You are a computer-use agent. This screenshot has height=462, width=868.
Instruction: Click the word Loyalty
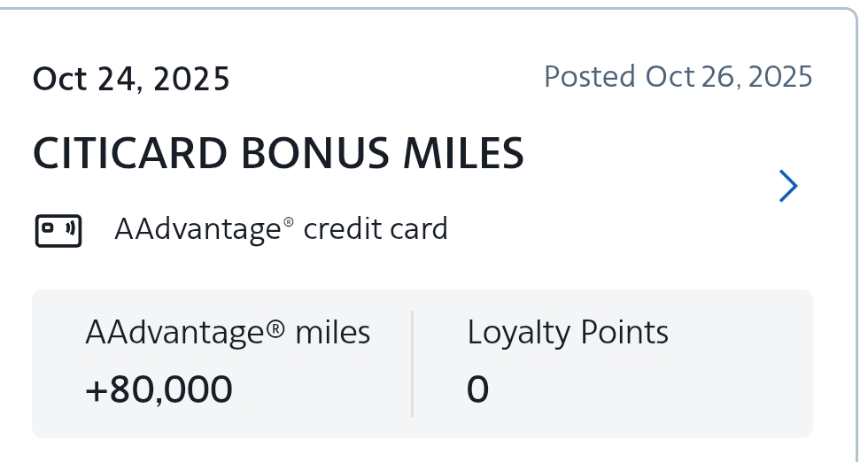click(x=519, y=333)
